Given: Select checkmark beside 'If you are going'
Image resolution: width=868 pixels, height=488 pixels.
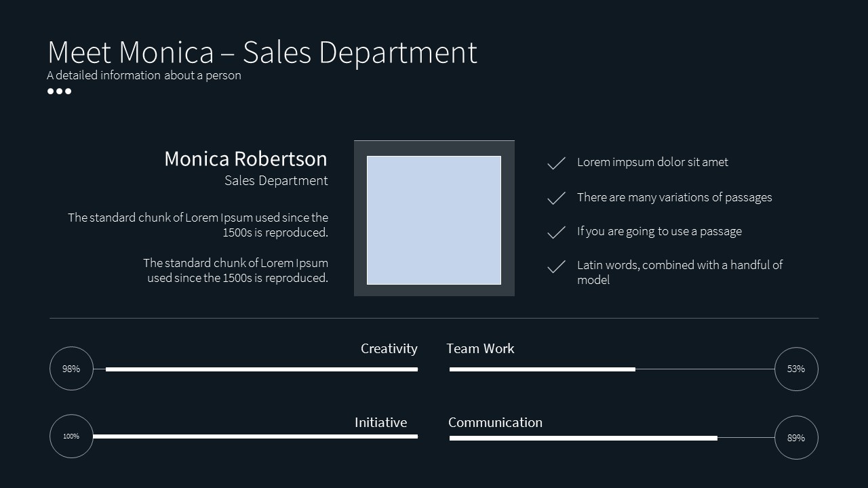Looking at the screenshot, I should coord(556,232).
